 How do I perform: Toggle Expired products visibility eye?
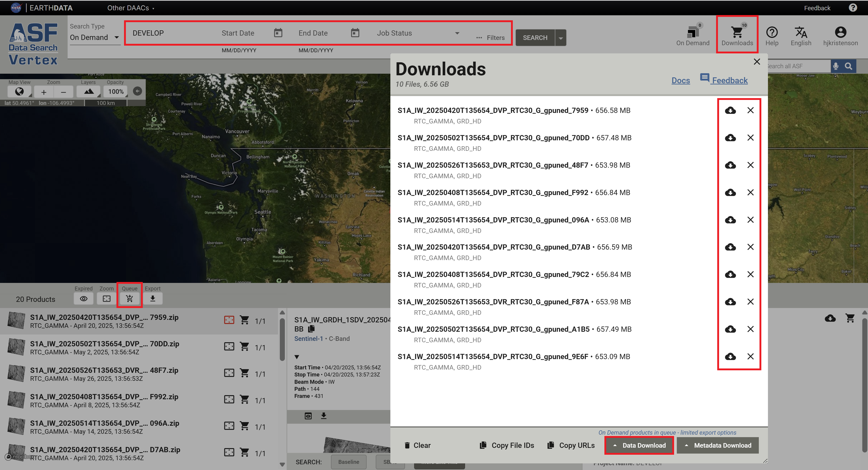click(x=84, y=298)
